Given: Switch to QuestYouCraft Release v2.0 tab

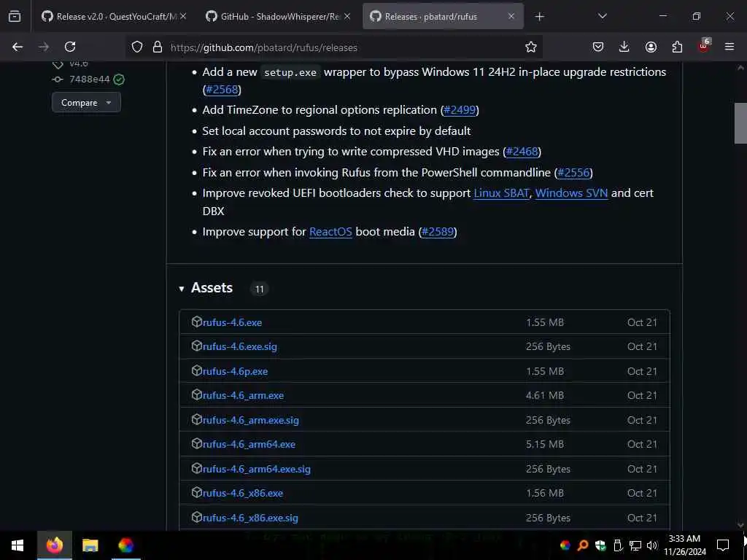Looking at the screenshot, I should (x=113, y=16).
